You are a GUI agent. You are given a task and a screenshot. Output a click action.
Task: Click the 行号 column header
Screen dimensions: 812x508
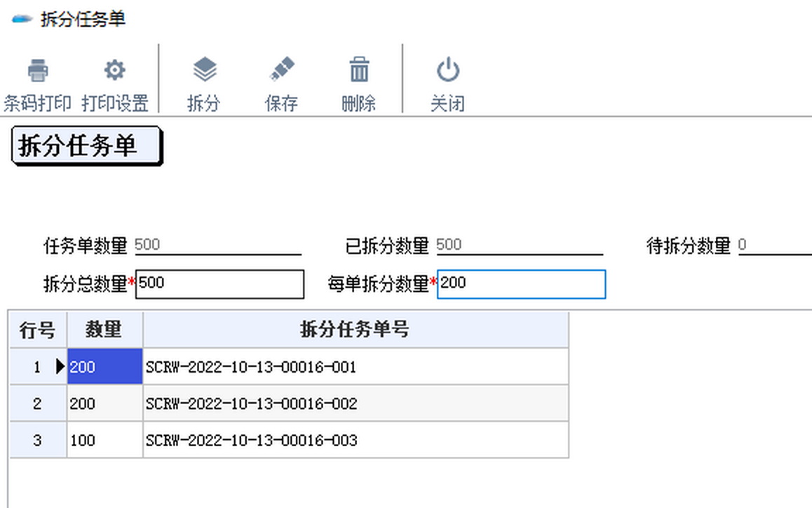tap(37, 330)
